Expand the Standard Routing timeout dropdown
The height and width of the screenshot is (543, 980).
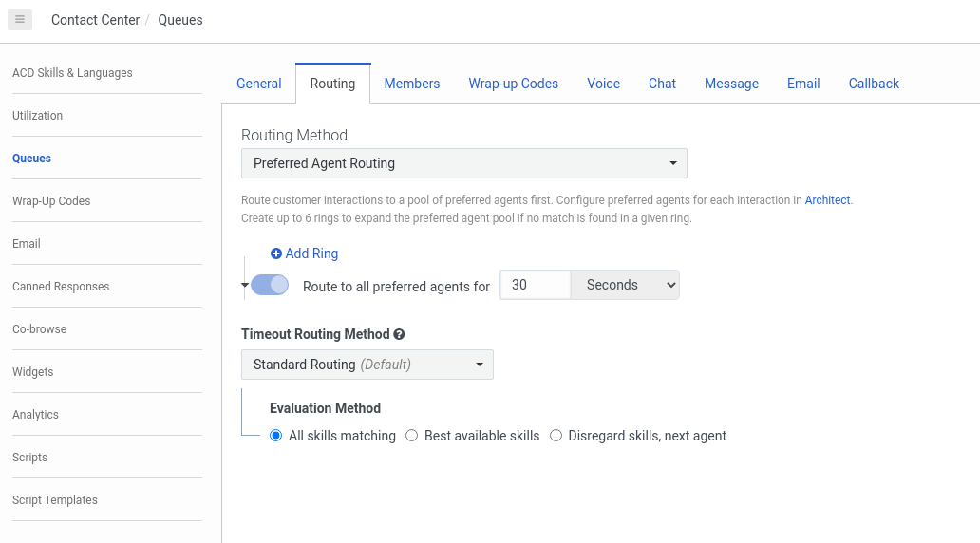(x=367, y=365)
